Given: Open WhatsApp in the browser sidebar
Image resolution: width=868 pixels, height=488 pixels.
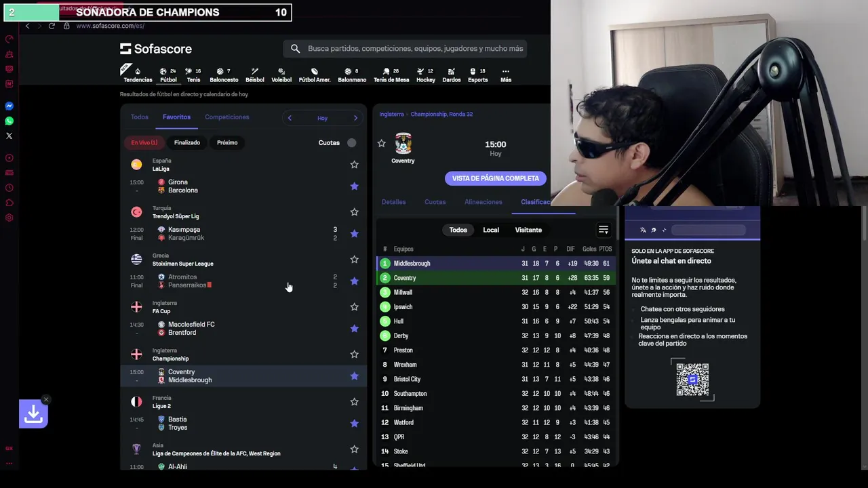Looking at the screenshot, I should pos(9,121).
